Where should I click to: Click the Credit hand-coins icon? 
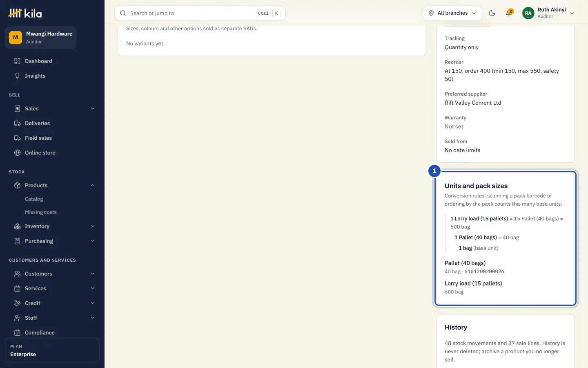[17, 303]
